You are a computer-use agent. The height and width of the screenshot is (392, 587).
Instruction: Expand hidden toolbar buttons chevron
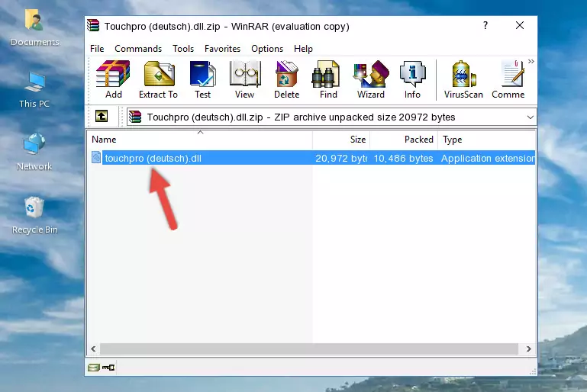click(x=531, y=61)
